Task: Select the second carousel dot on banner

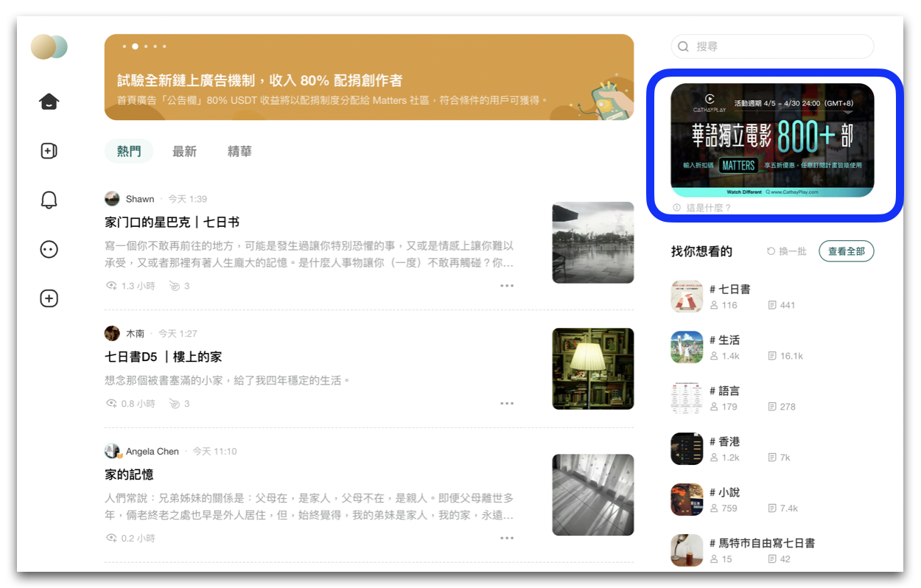Action: click(135, 46)
